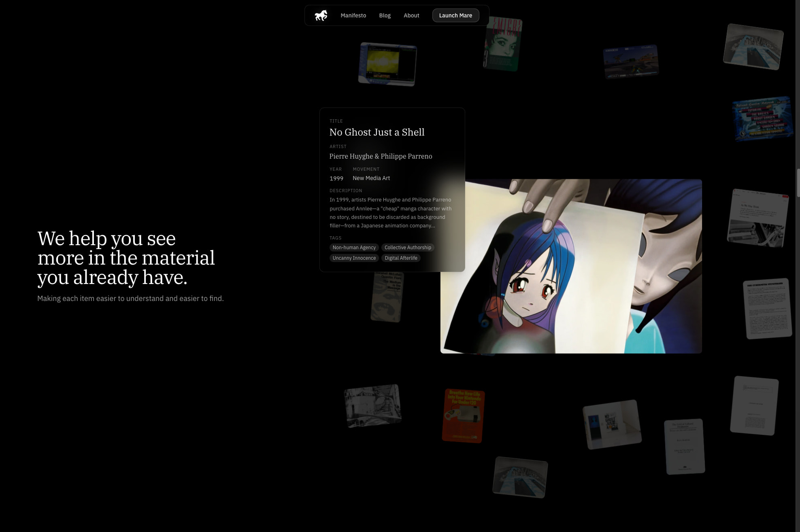Open the Manifesto page
This screenshot has width=800, height=532.
[353, 15]
